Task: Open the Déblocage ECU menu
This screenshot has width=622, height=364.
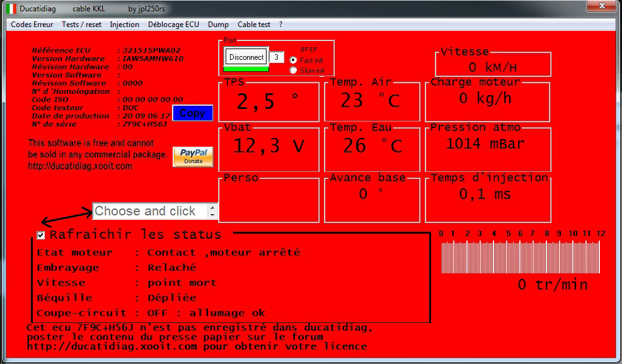Action: 173,25
